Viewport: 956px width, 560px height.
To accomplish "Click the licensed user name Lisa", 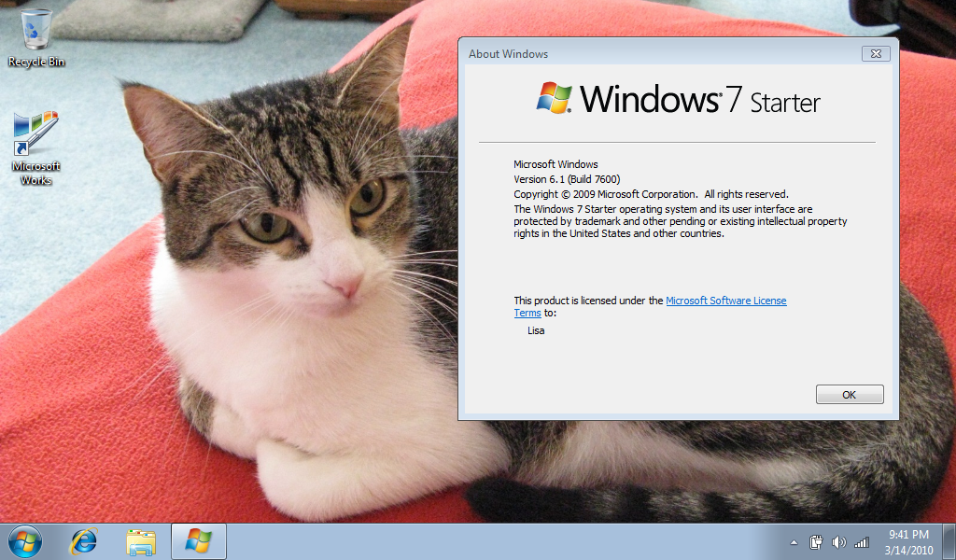I will (536, 330).
